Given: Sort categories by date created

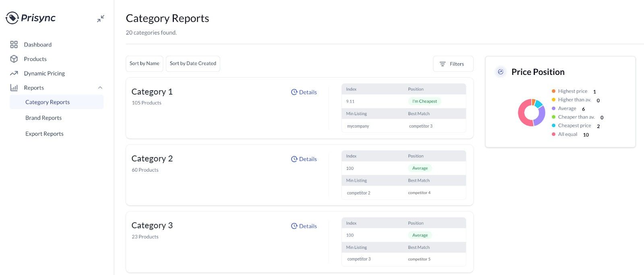Looking at the screenshot, I should click(x=193, y=64).
